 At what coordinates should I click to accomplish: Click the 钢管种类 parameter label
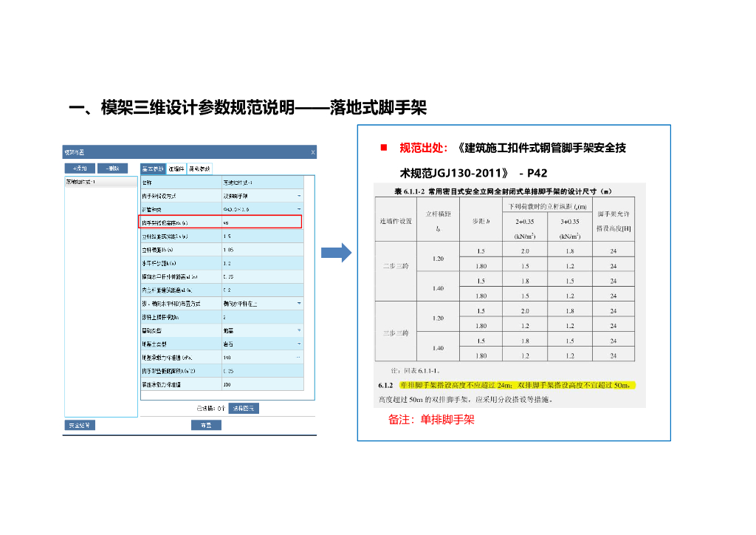[x=151, y=210]
